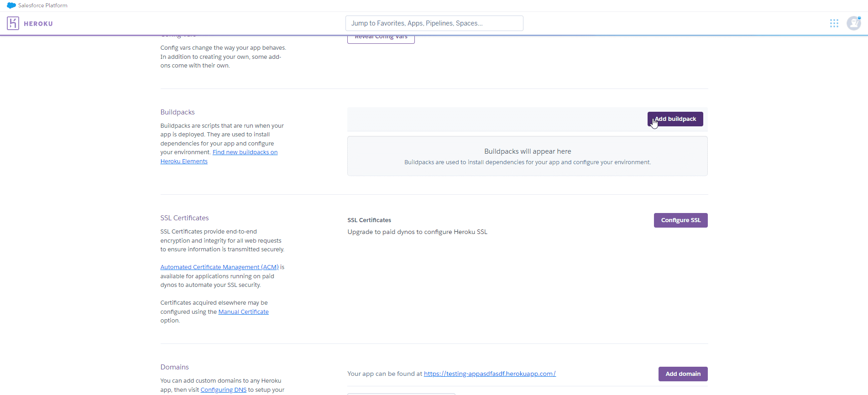Image resolution: width=868 pixels, height=395 pixels.
Task: Open Find new buildpacks on Heroku Elements link
Action: 245,152
